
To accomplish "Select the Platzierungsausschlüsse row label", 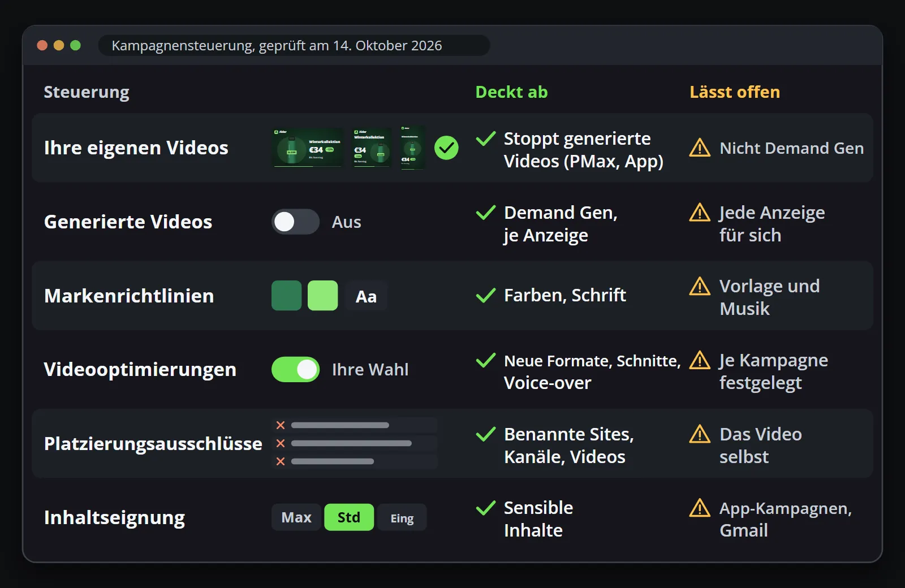I will (x=153, y=444).
